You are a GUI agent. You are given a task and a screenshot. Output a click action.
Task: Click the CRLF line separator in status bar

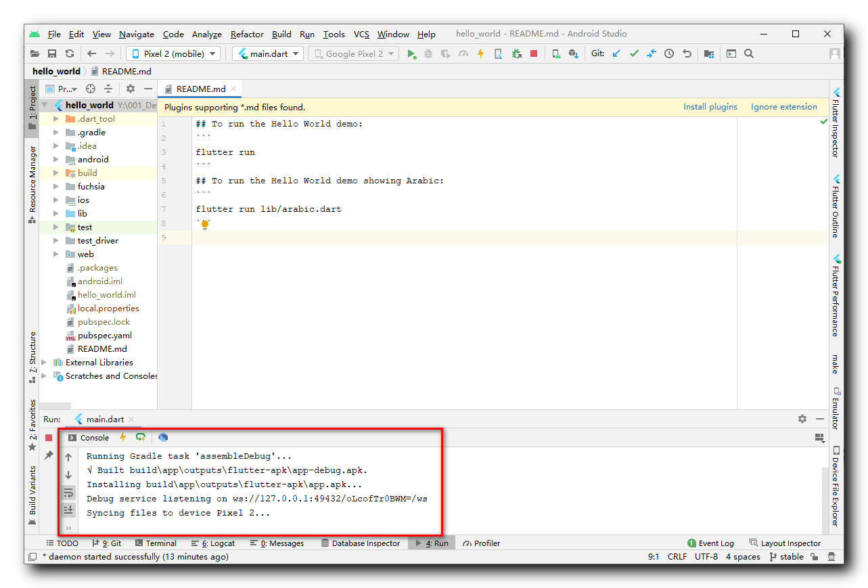(677, 557)
